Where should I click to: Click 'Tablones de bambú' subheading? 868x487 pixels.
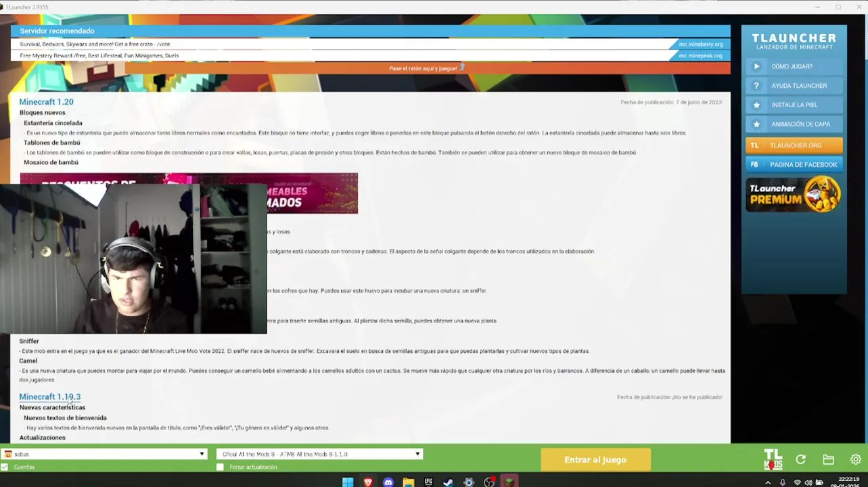[x=51, y=143]
